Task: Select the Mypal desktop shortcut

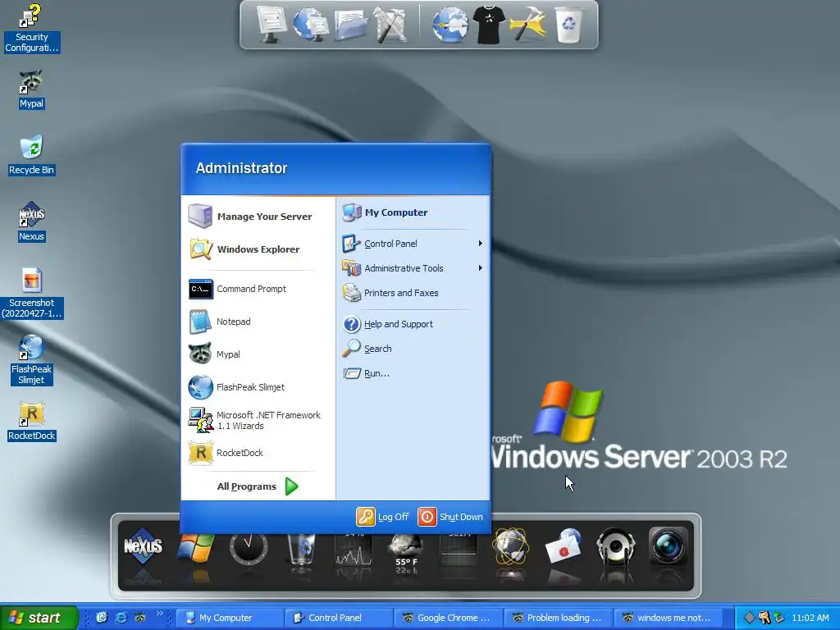Action: click(x=32, y=89)
